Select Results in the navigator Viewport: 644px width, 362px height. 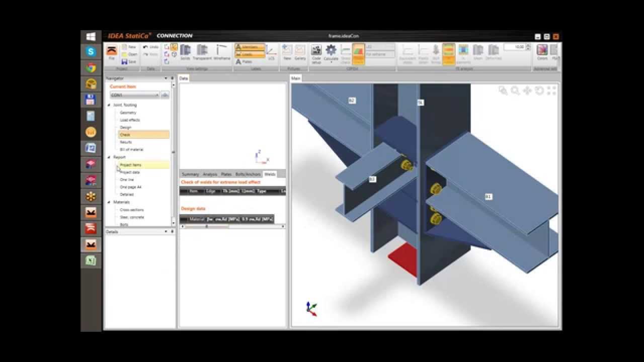(126, 142)
